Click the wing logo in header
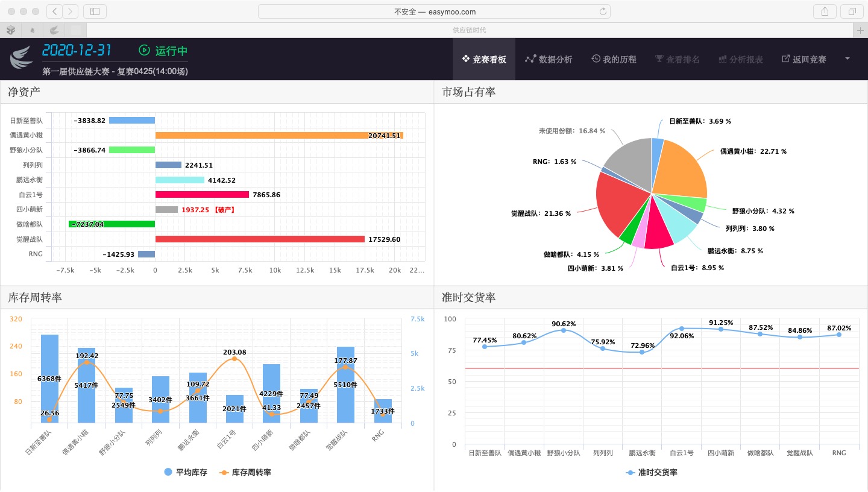868x492 pixels. (x=22, y=58)
